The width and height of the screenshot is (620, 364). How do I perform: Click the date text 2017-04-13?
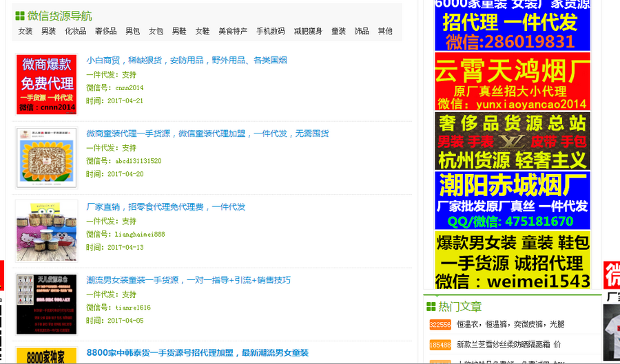(x=125, y=248)
